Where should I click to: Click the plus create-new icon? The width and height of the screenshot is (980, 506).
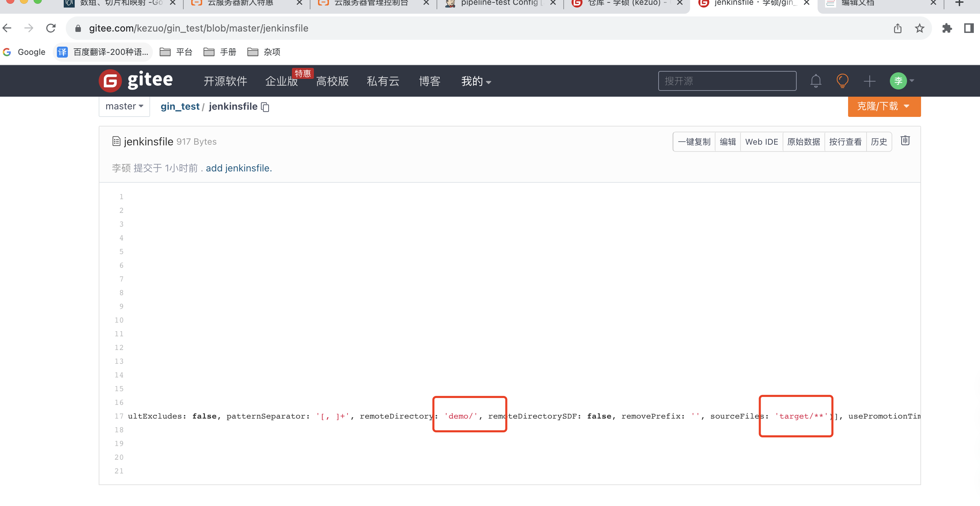click(869, 81)
